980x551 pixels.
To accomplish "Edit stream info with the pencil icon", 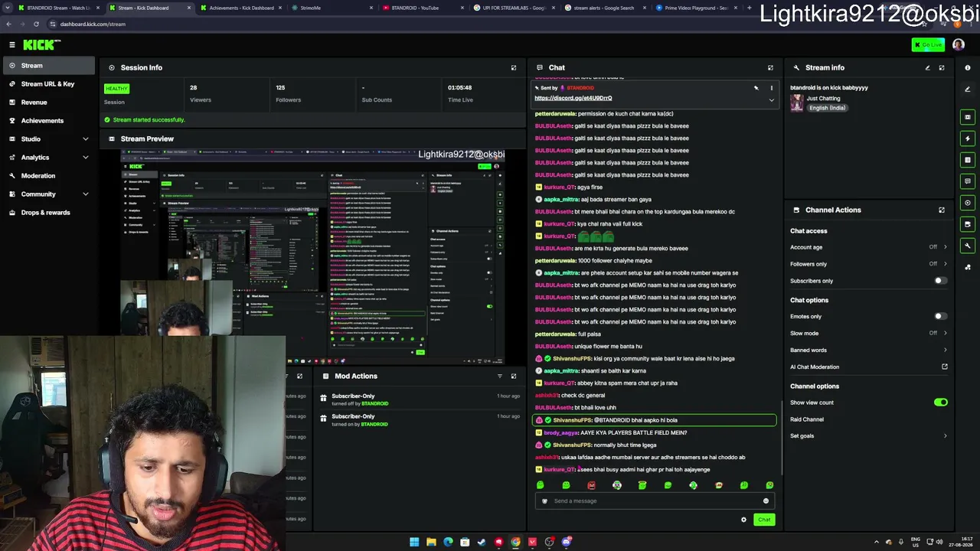I will point(927,67).
